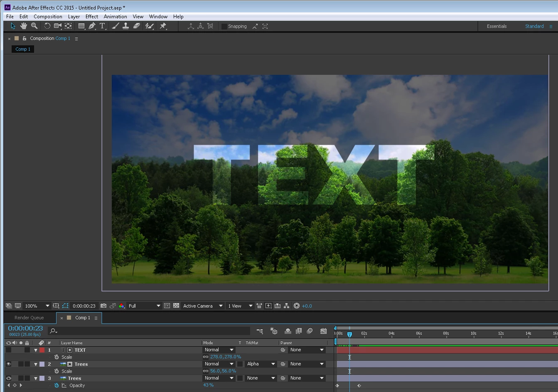558x392 pixels.
Task: Click the View Axis Mode icon
Action: tap(210, 26)
